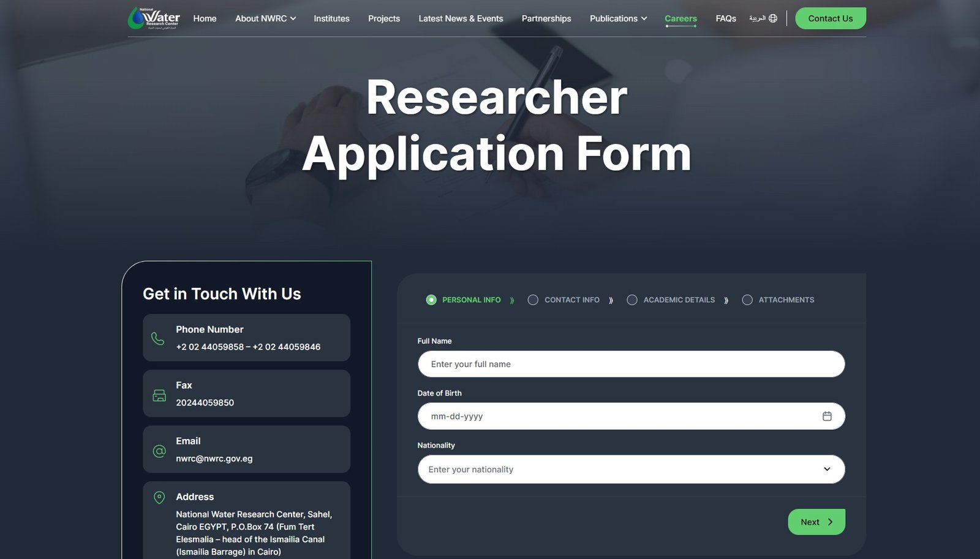Select the Academic Details step radio
The height and width of the screenshot is (559, 980).
pos(632,300)
